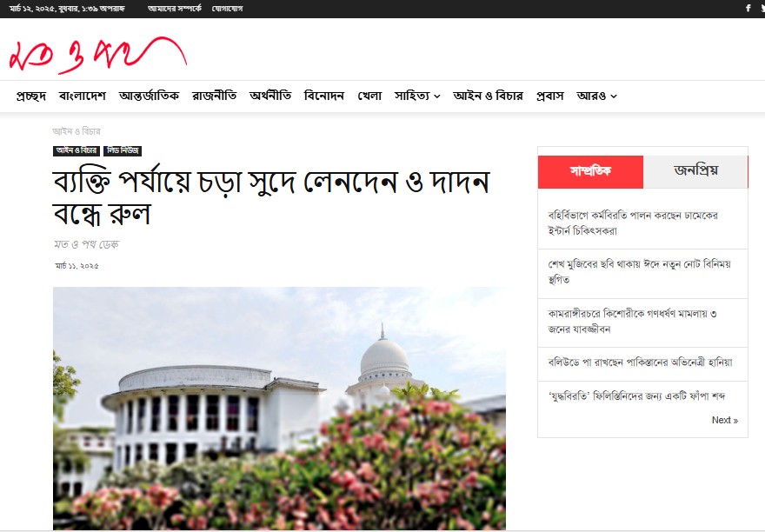Open the প্রচ্ছদ menu item
The width and height of the screenshot is (765, 532).
(30, 96)
